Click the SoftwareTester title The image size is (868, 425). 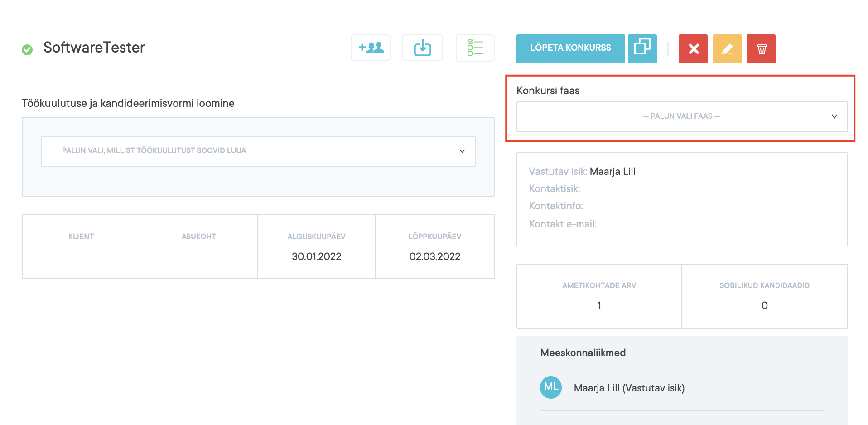[x=94, y=48]
